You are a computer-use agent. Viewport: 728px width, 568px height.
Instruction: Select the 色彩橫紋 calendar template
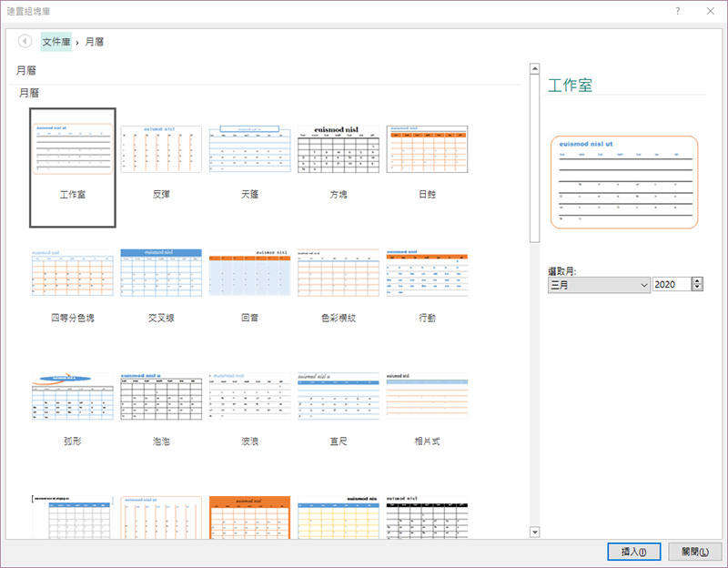(339, 272)
